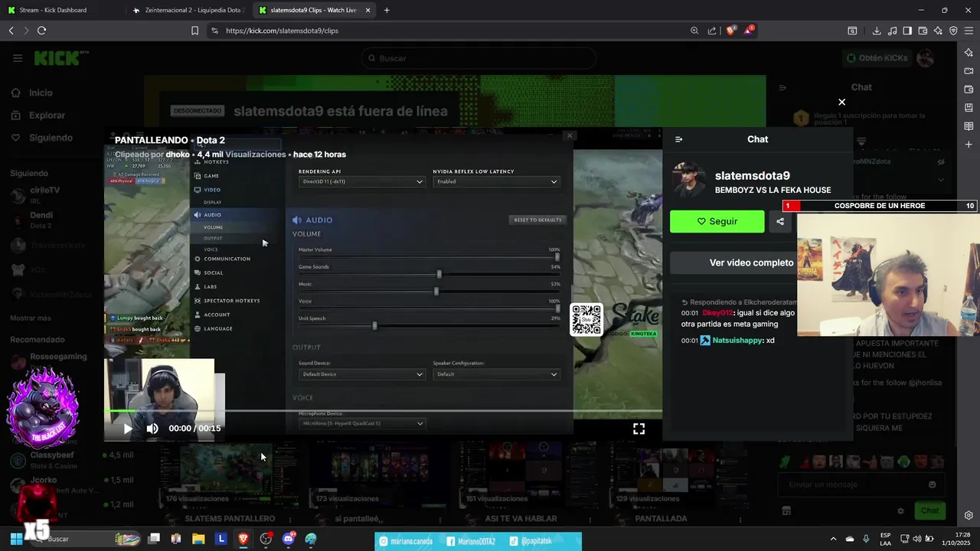This screenshot has width=980, height=551.
Task: Follow slatemsdota9 with the Seguir button
Action: click(717, 221)
